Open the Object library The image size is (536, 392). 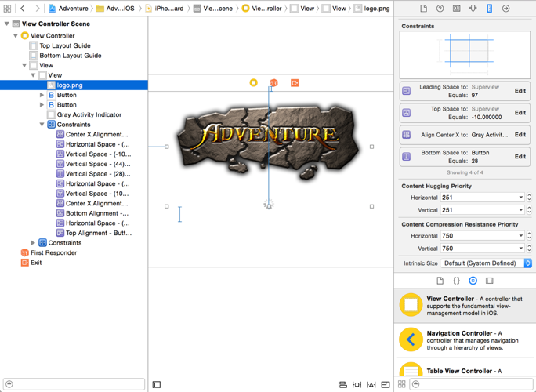pyautogui.click(x=473, y=281)
